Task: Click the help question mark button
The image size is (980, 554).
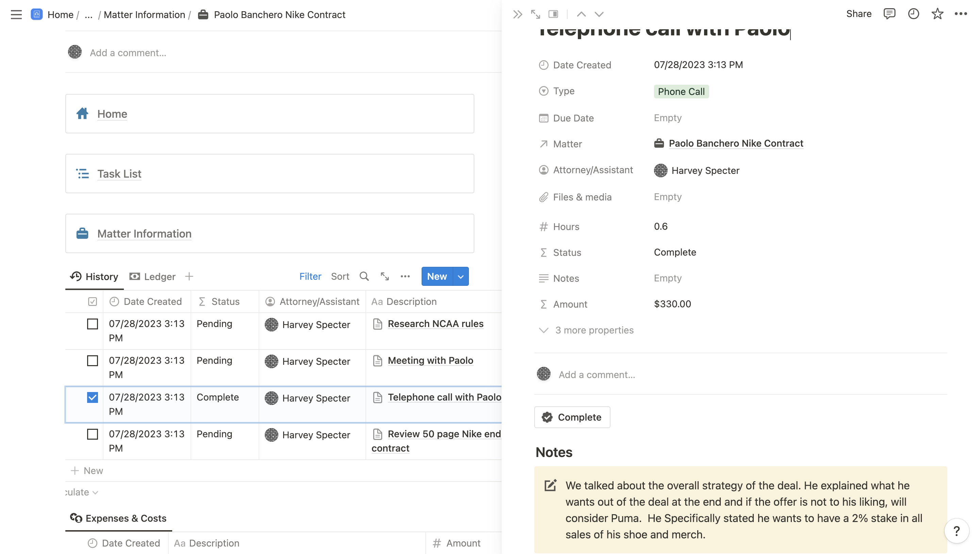Action: 956,531
